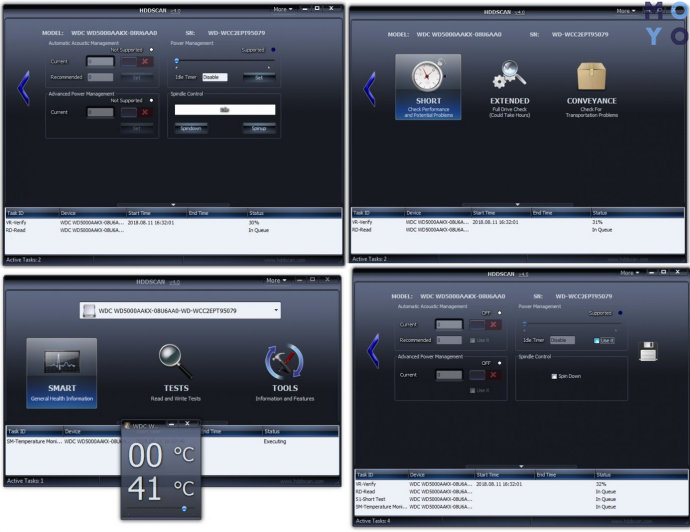Select SM-Temperature Moni... row with Executing status
The width and height of the screenshot is (690, 532).
172,441
